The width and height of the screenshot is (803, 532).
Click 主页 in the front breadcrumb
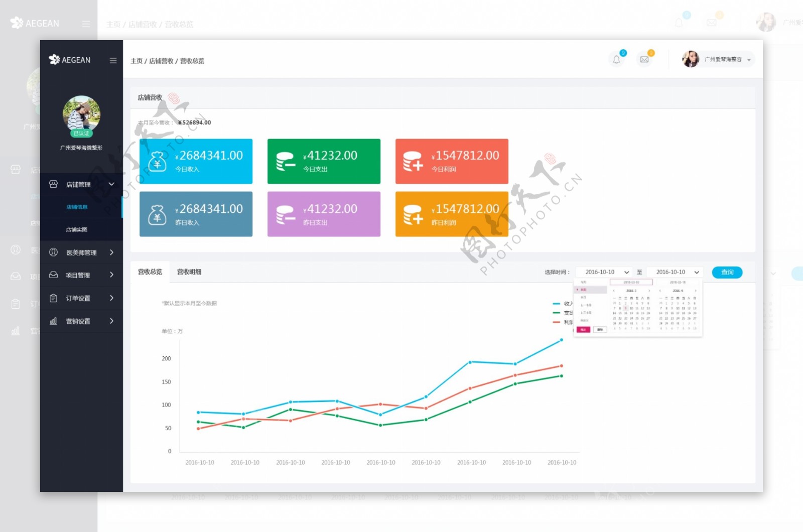pyautogui.click(x=137, y=61)
